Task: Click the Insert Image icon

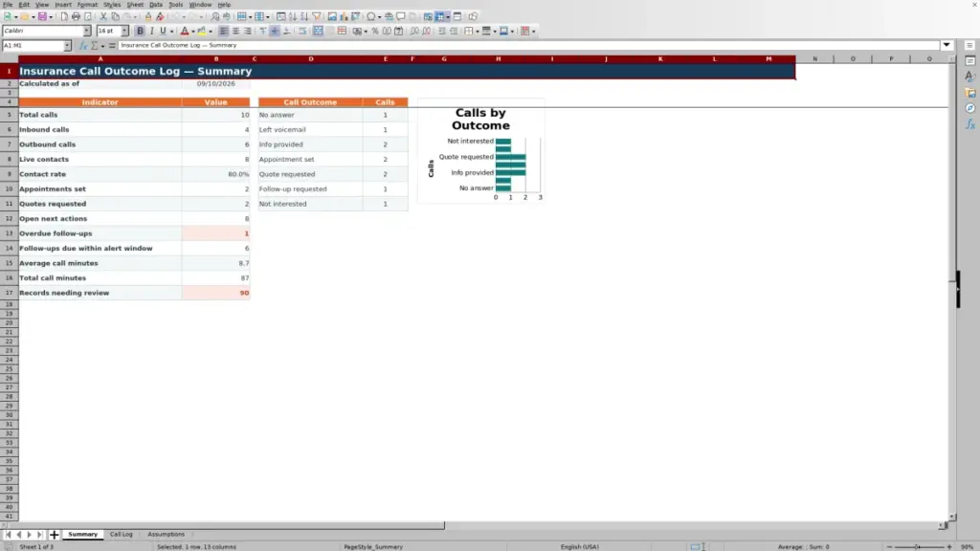Action: 332,17
